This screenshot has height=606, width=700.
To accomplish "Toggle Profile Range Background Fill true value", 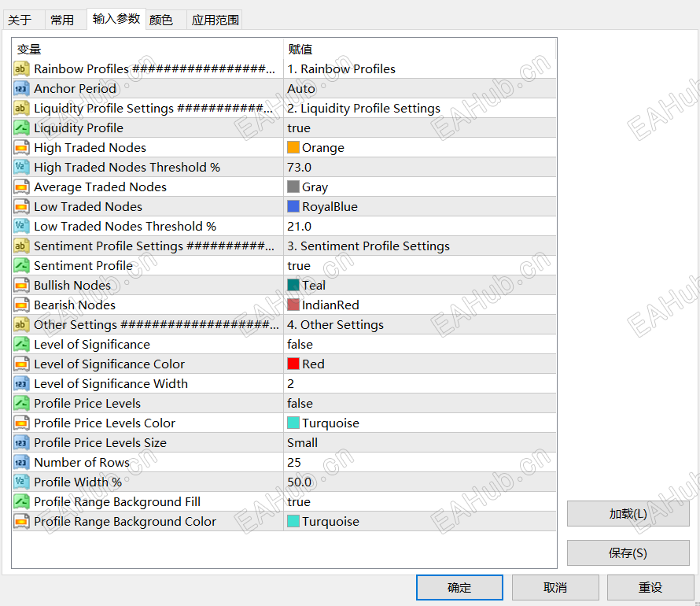I will tap(420, 501).
